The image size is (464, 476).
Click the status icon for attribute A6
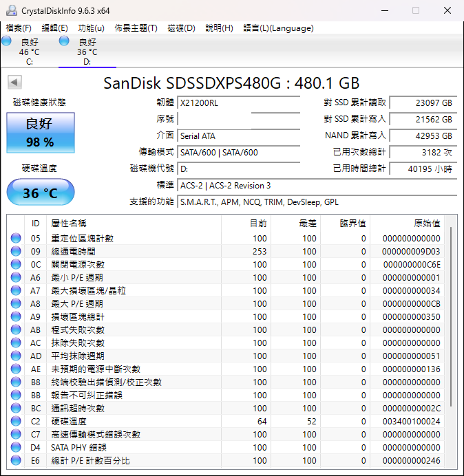[16, 277]
